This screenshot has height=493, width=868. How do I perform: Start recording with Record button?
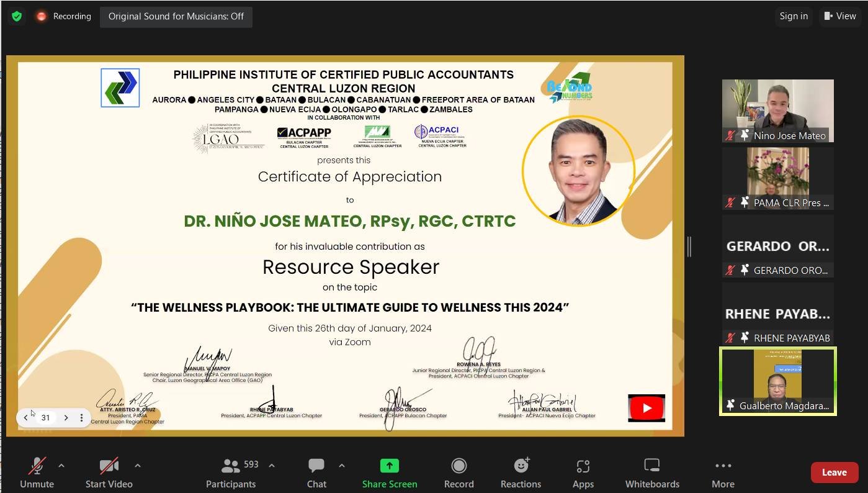pyautogui.click(x=459, y=473)
